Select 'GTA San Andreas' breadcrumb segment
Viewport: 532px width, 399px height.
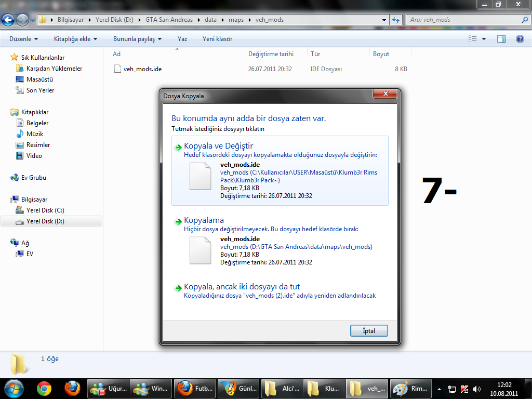coord(169,20)
